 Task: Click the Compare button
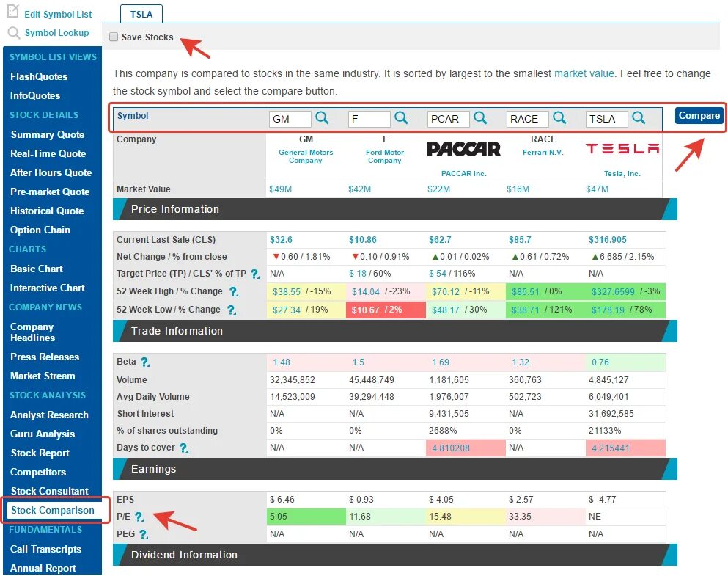[x=699, y=116]
